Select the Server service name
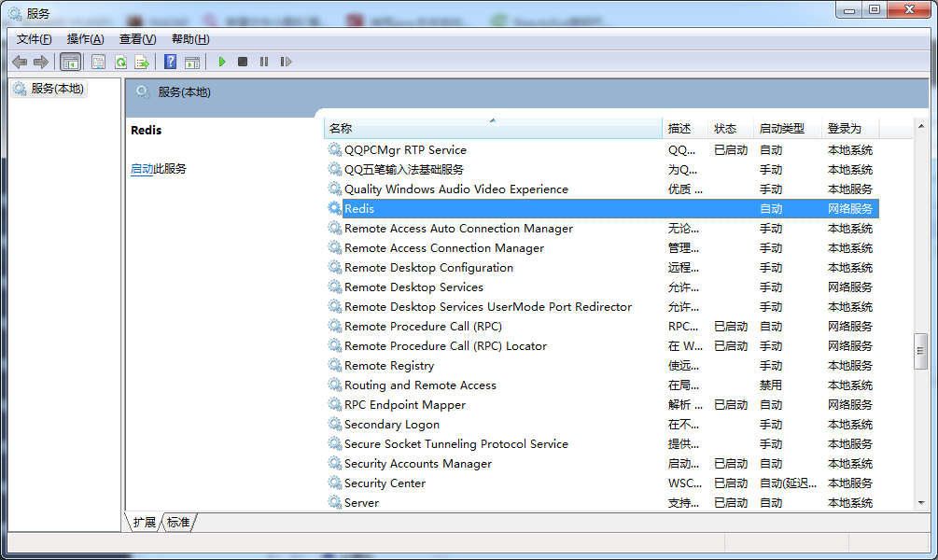The image size is (938, 560). click(x=361, y=503)
